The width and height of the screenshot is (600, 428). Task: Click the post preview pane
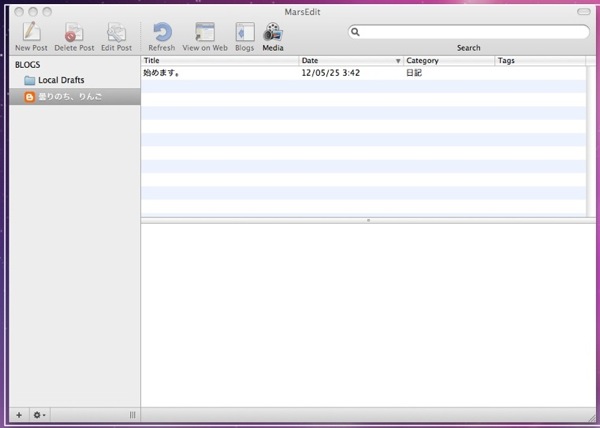368,315
